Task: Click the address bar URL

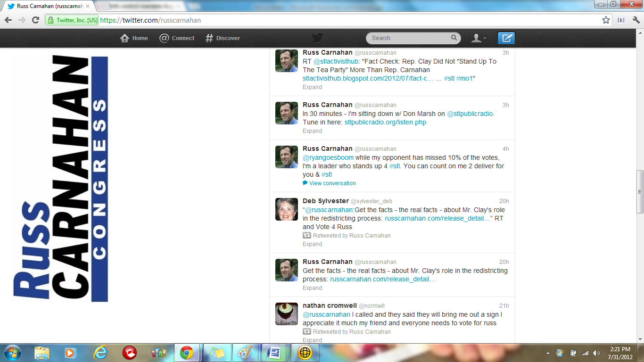Action: [x=151, y=20]
